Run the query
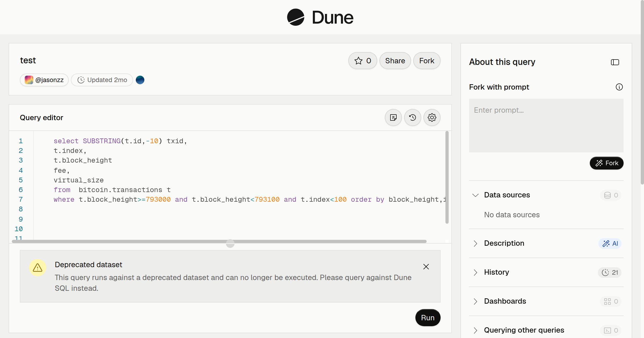644x338 pixels. coord(428,318)
